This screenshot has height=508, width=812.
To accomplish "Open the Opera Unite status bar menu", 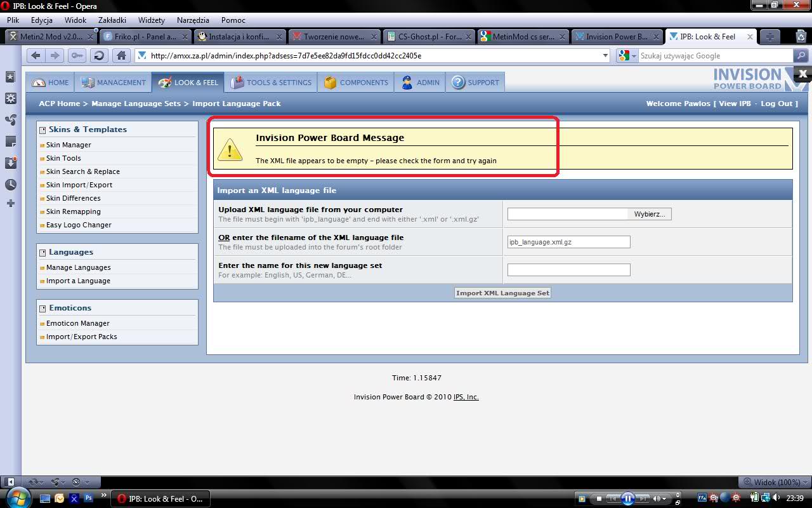I will 58,482.
